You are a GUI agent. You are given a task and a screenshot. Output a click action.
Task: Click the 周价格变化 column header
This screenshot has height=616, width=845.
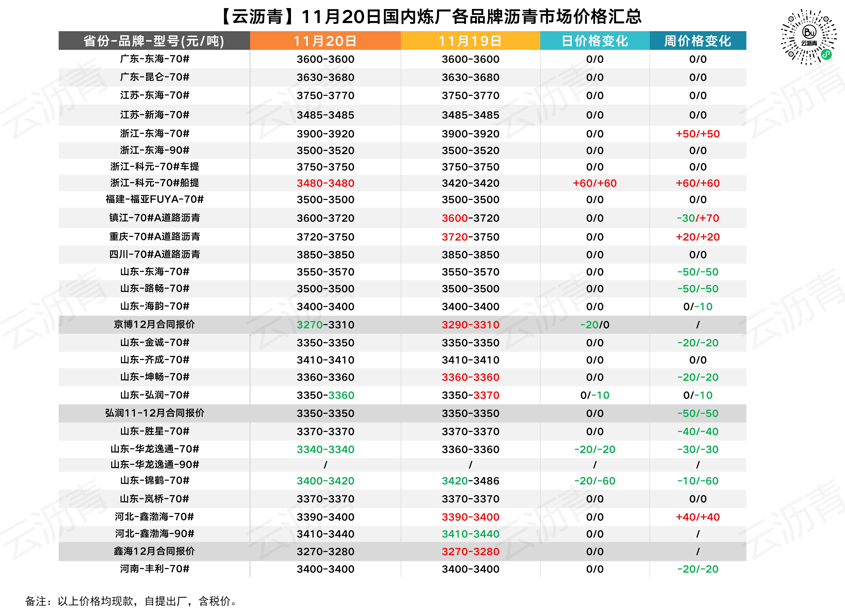(x=698, y=41)
